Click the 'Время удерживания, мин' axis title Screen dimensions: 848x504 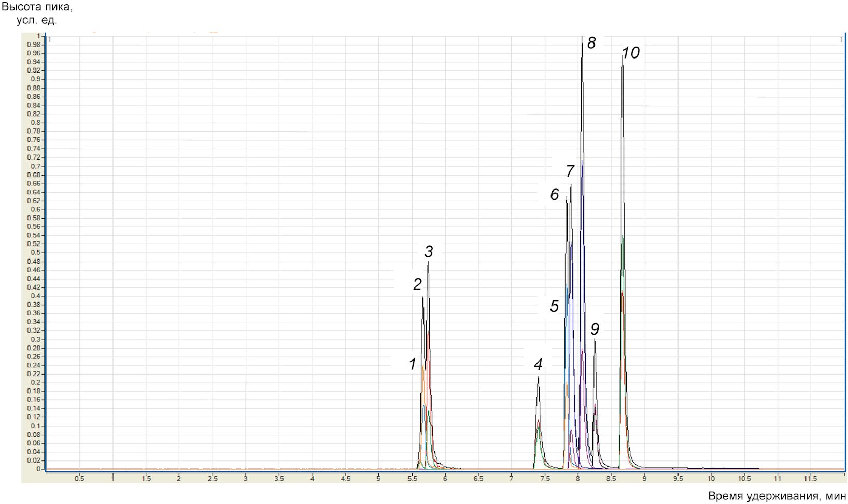(x=777, y=496)
